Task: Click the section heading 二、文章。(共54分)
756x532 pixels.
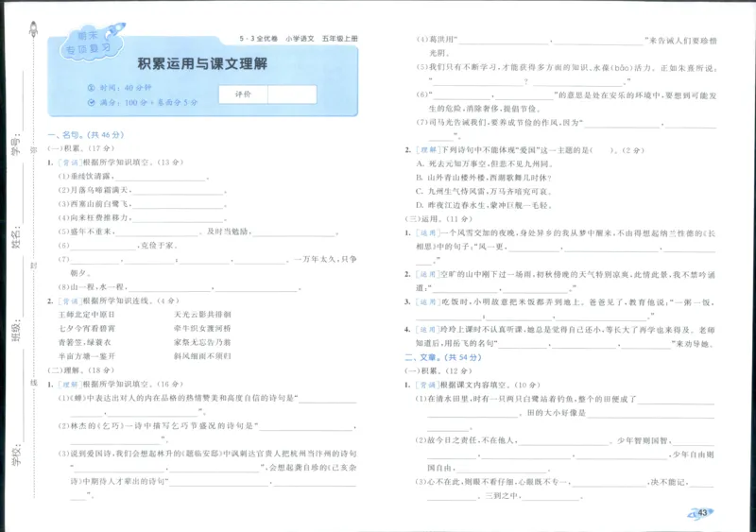Action: (443, 357)
